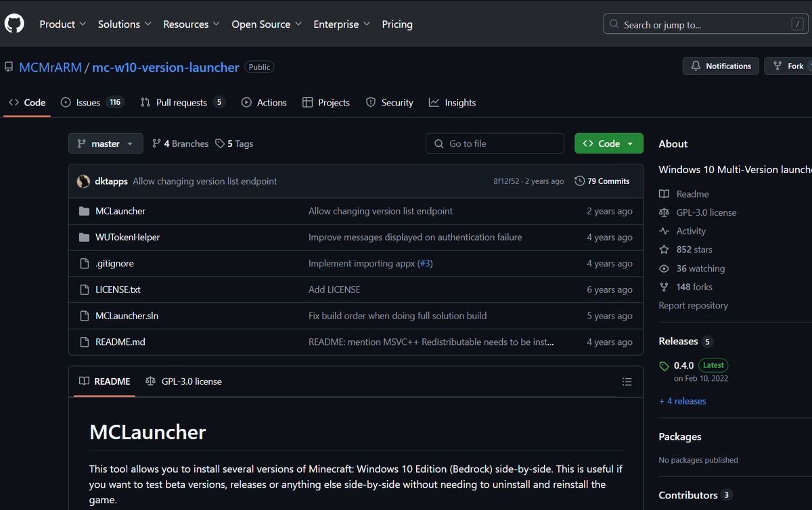This screenshot has width=812, height=510.
Task: Open the 0.4.0 Latest release
Action: [x=693, y=371]
